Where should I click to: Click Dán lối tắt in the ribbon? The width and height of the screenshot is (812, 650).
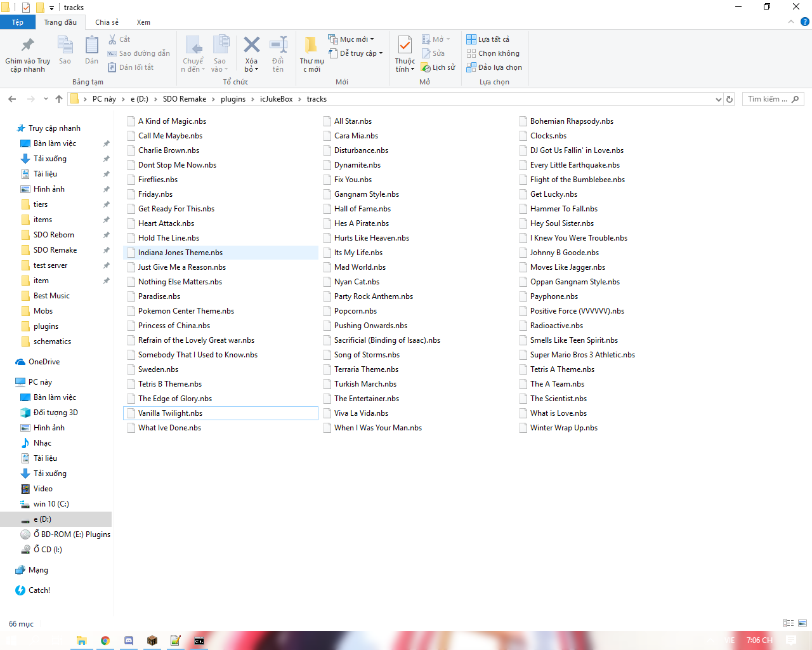(131, 67)
